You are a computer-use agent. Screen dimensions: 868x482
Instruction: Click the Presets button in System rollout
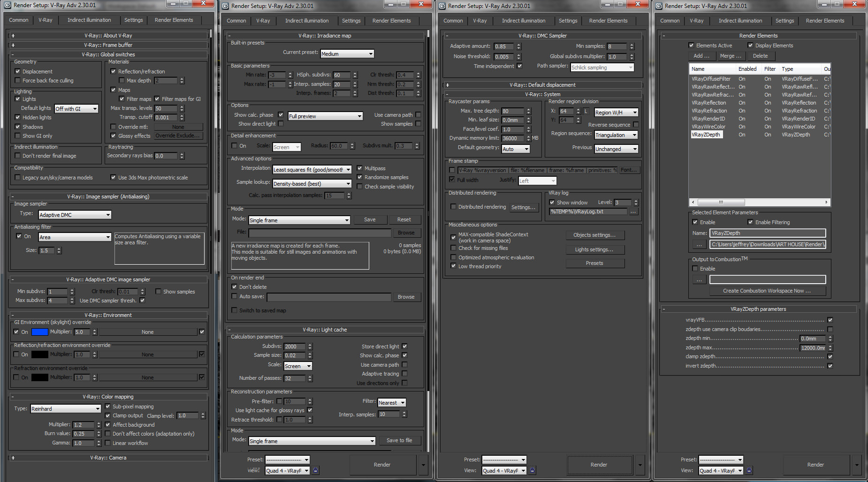594,263
